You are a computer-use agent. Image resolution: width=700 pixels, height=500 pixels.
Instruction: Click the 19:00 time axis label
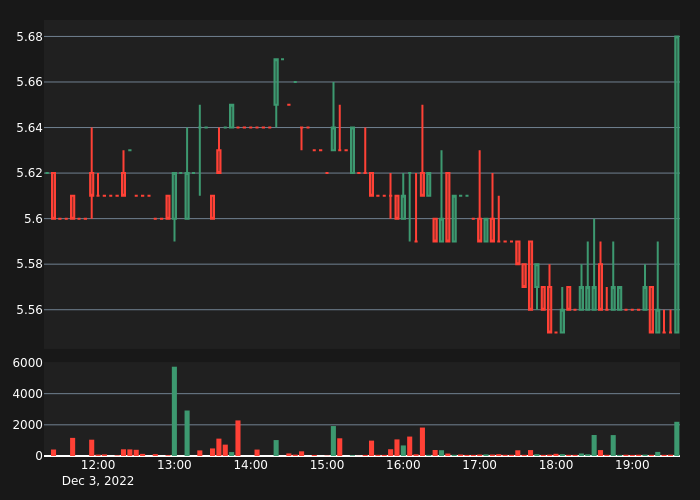point(632,465)
